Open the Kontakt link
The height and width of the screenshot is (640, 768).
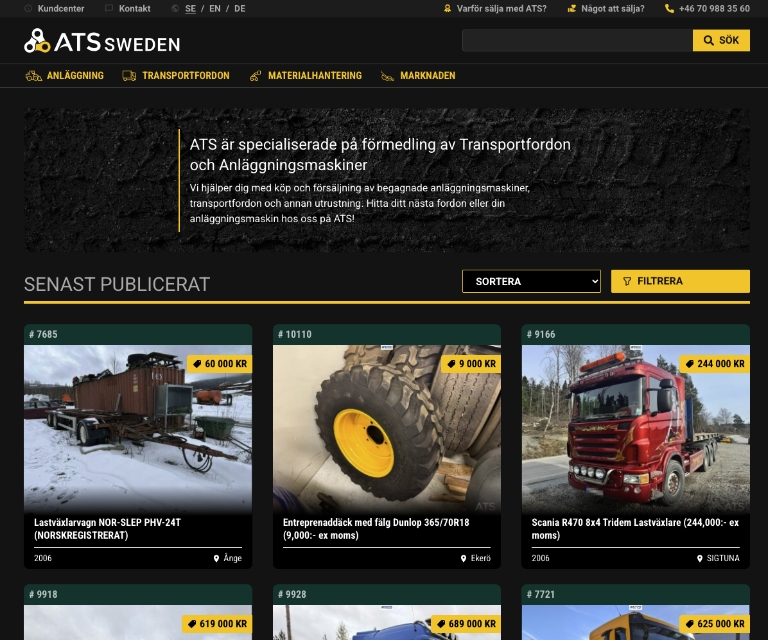(134, 9)
